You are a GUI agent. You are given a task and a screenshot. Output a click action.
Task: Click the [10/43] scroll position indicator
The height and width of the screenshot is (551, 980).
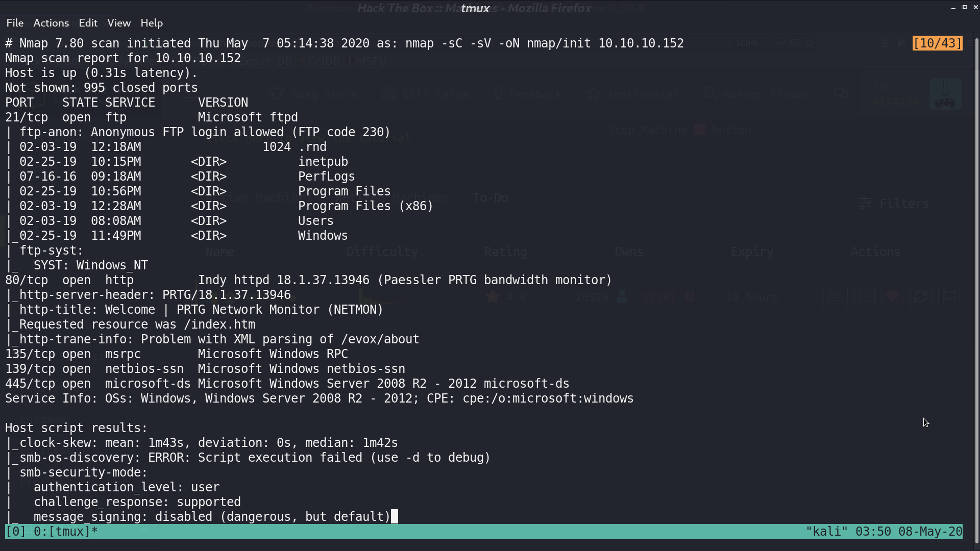click(937, 43)
